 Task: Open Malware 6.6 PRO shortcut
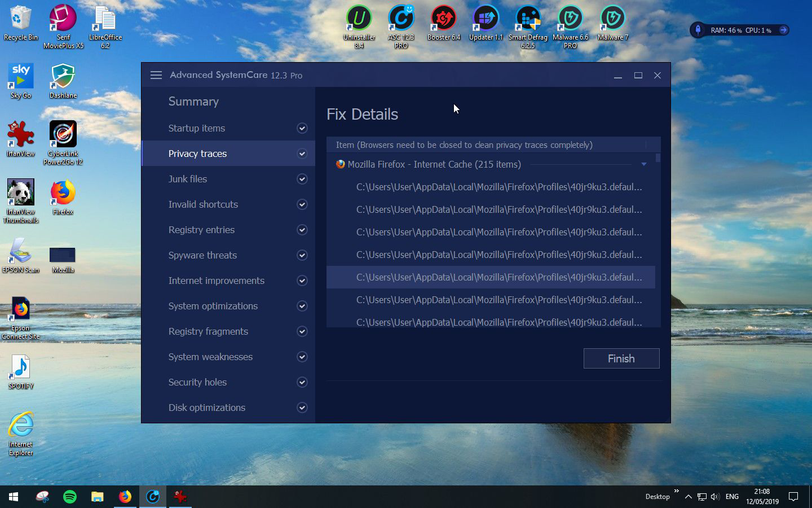[x=570, y=27]
